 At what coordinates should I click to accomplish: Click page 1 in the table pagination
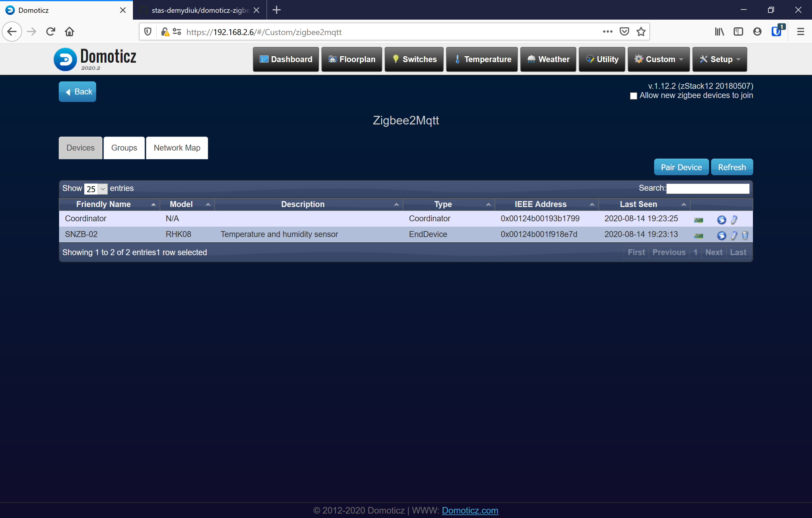[x=696, y=252]
